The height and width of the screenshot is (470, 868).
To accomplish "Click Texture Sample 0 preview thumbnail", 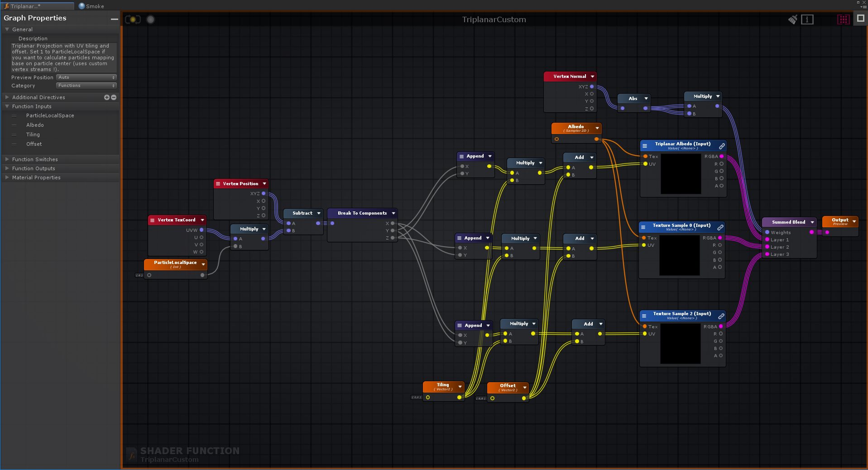I will [x=680, y=255].
